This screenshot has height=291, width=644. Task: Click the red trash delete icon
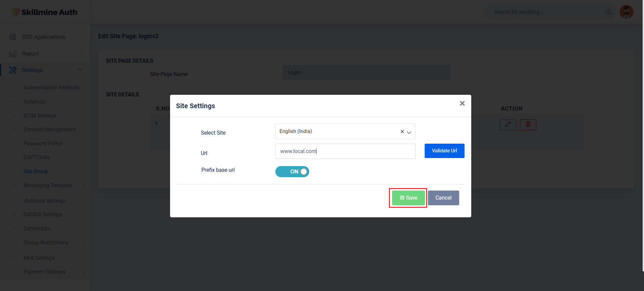(x=528, y=125)
